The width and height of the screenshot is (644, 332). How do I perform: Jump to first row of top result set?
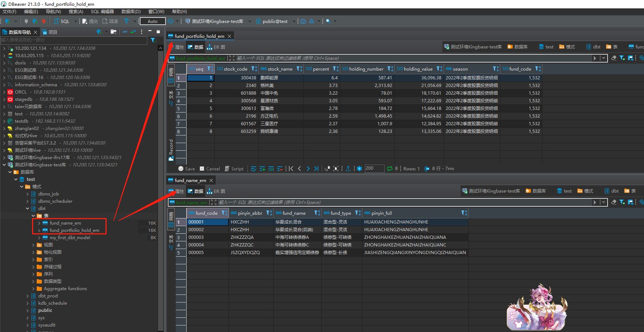click(x=291, y=169)
